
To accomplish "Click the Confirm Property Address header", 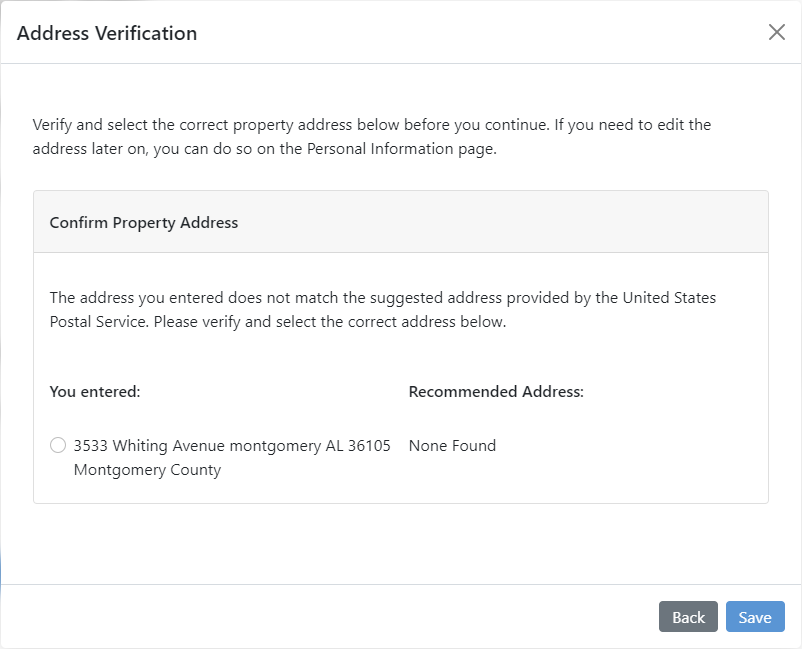I will click(143, 222).
